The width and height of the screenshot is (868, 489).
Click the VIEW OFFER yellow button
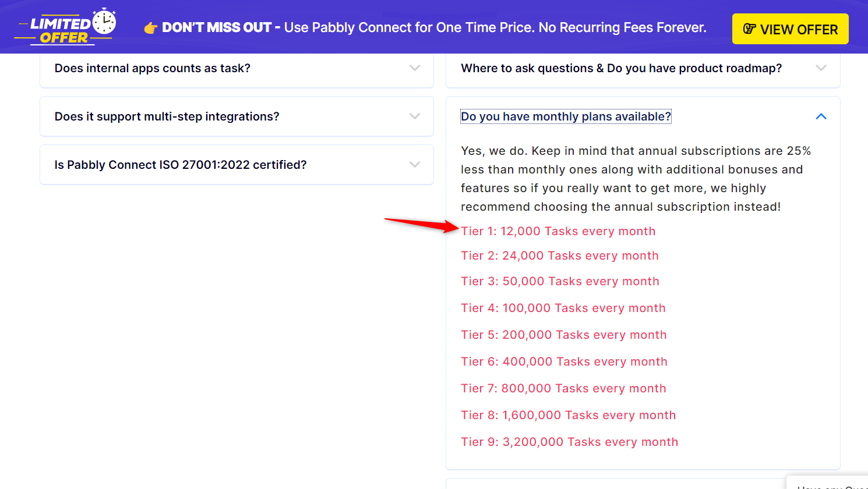(x=790, y=29)
